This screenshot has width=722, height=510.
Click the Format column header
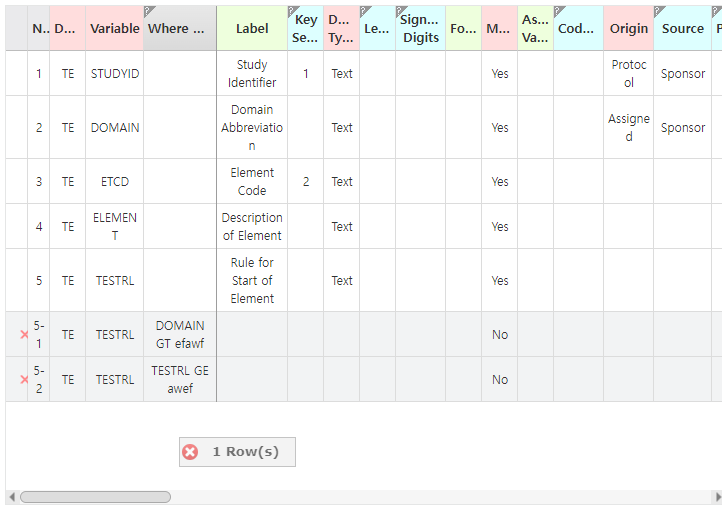[x=463, y=29]
